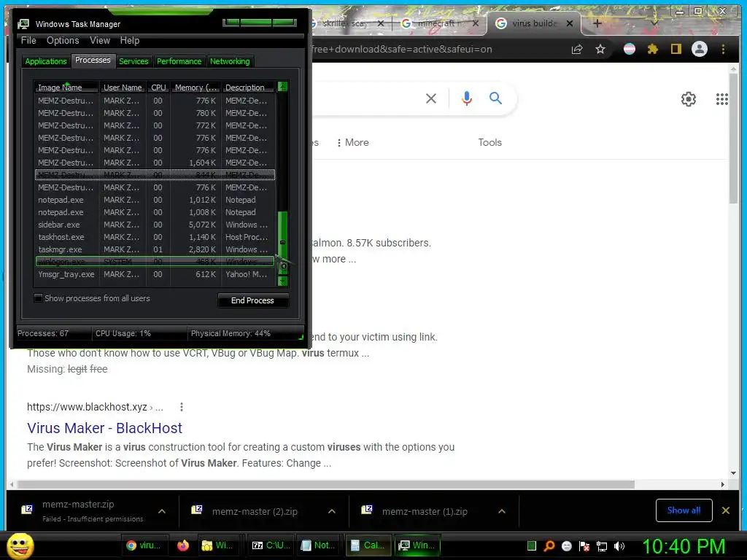Open the Chrome profile avatar icon
Image resolution: width=747 pixels, height=560 pixels.
[x=699, y=49]
